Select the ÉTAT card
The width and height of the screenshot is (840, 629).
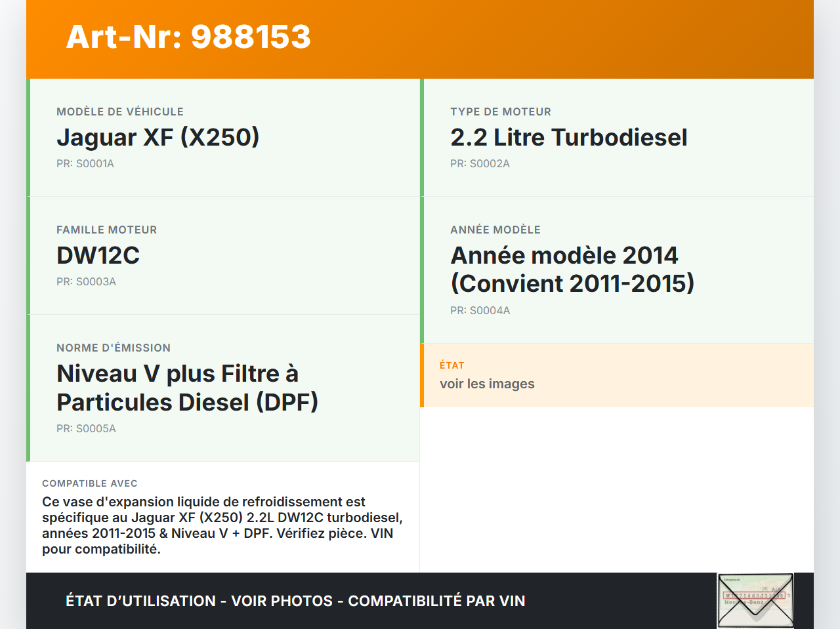617,375
